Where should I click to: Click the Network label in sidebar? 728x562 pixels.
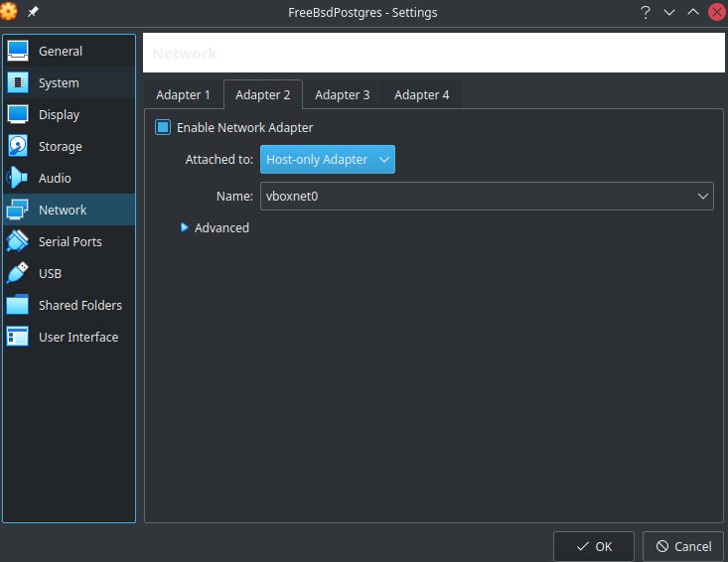(x=63, y=210)
